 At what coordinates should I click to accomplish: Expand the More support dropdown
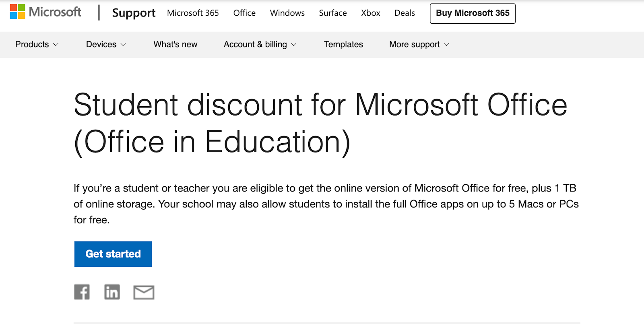[419, 44]
